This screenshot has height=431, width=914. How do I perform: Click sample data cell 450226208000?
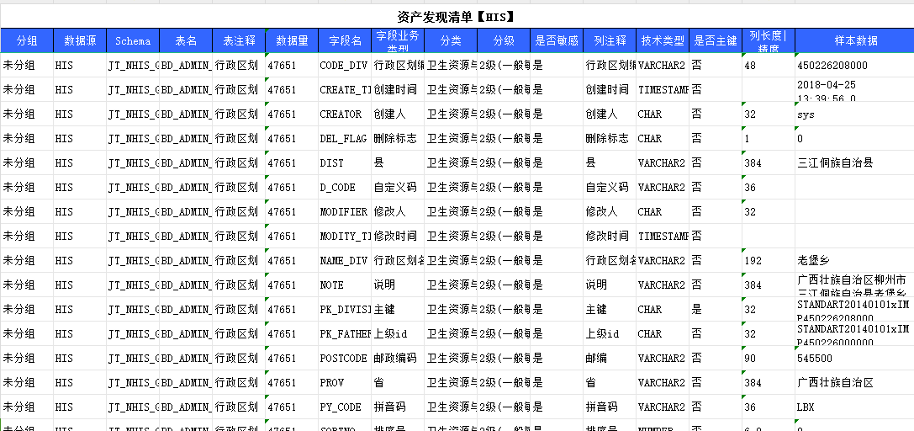(832, 65)
